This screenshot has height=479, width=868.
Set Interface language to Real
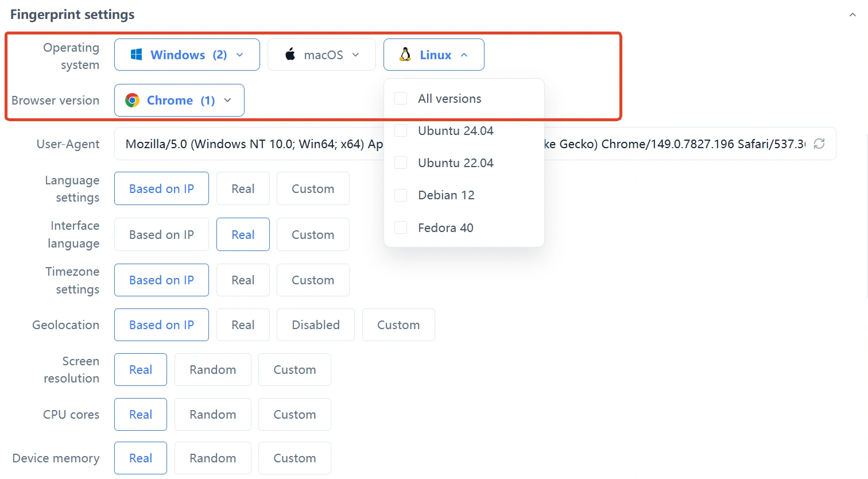coord(243,234)
